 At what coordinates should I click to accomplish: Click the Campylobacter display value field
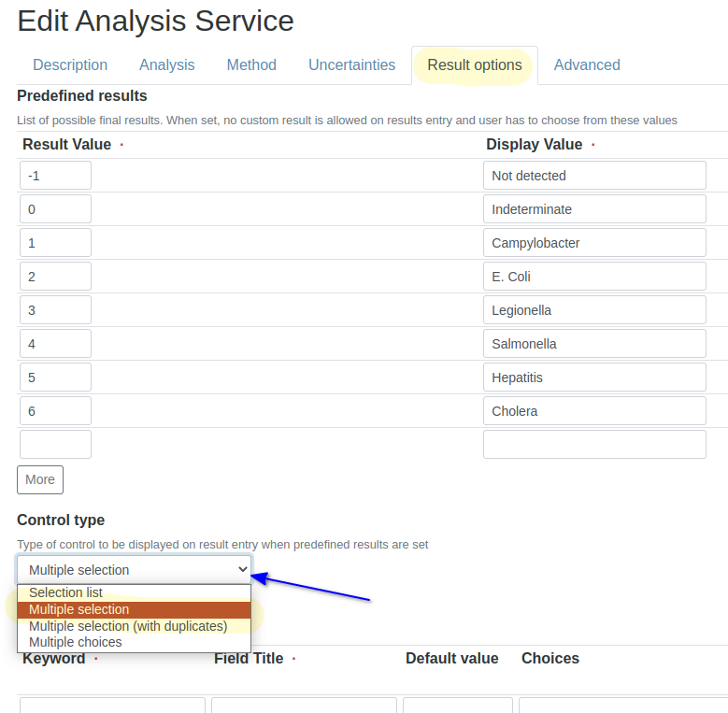tap(593, 243)
